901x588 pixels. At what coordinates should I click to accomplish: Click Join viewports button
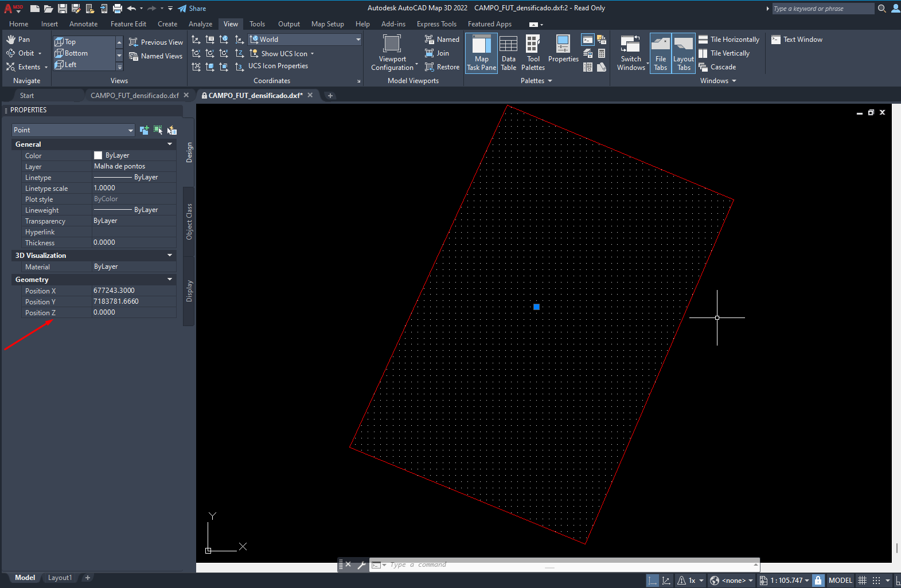[437, 53]
